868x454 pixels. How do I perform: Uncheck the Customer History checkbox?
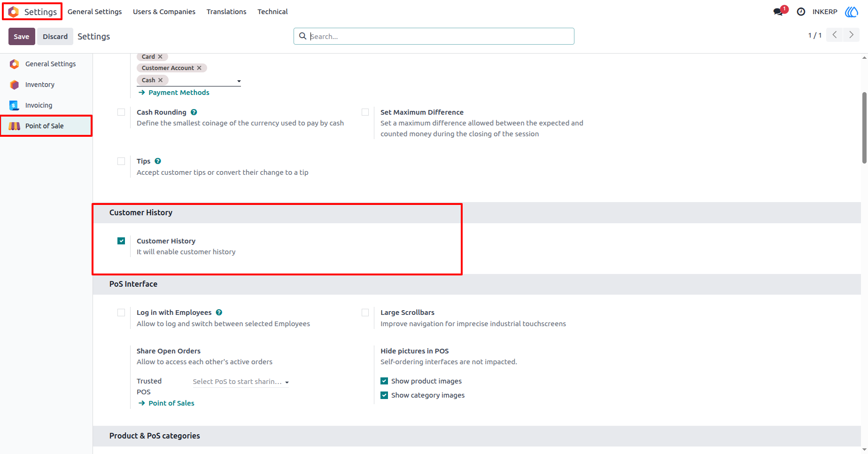tap(121, 241)
